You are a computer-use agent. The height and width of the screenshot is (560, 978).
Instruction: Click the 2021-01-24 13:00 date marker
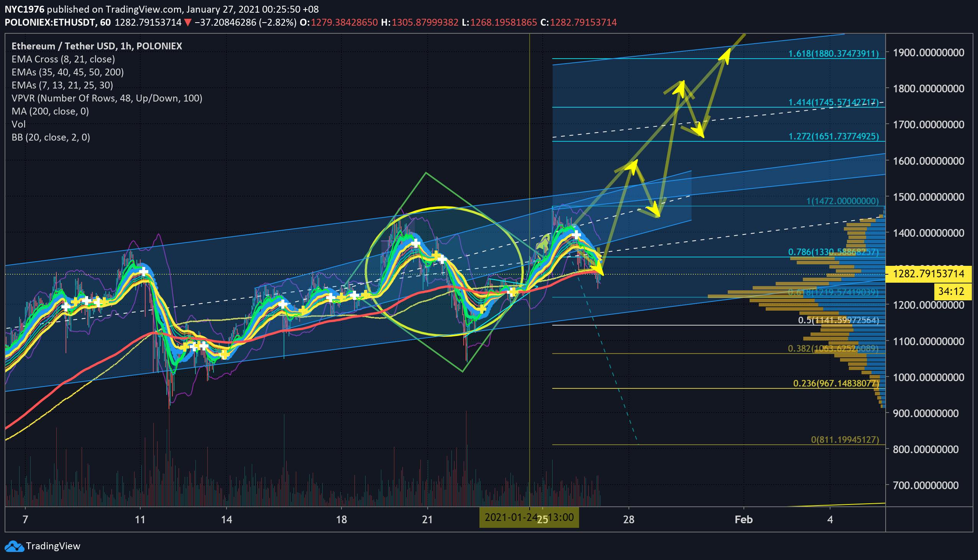pos(529,518)
